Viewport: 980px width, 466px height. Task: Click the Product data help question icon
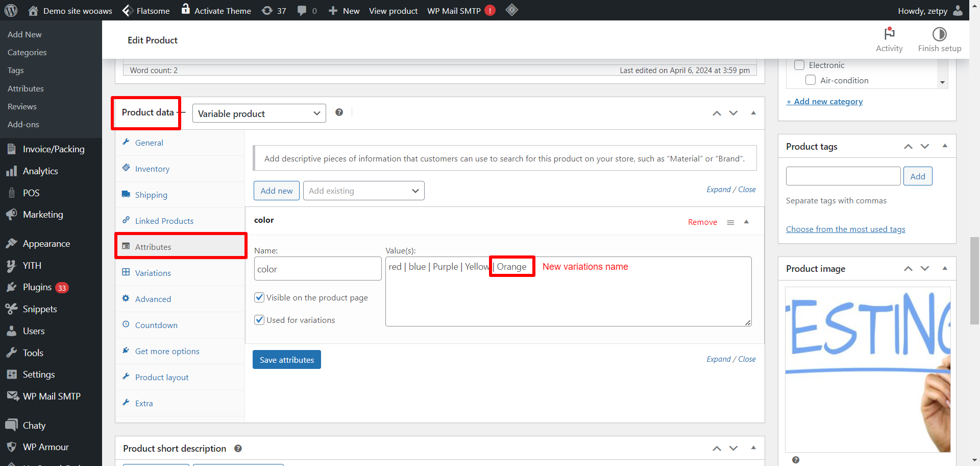(339, 112)
